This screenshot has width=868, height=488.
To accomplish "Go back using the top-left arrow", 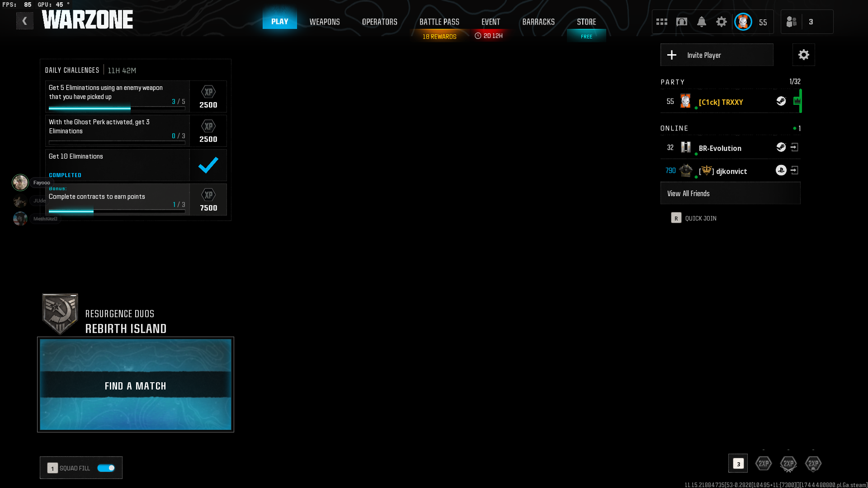I will [x=25, y=21].
